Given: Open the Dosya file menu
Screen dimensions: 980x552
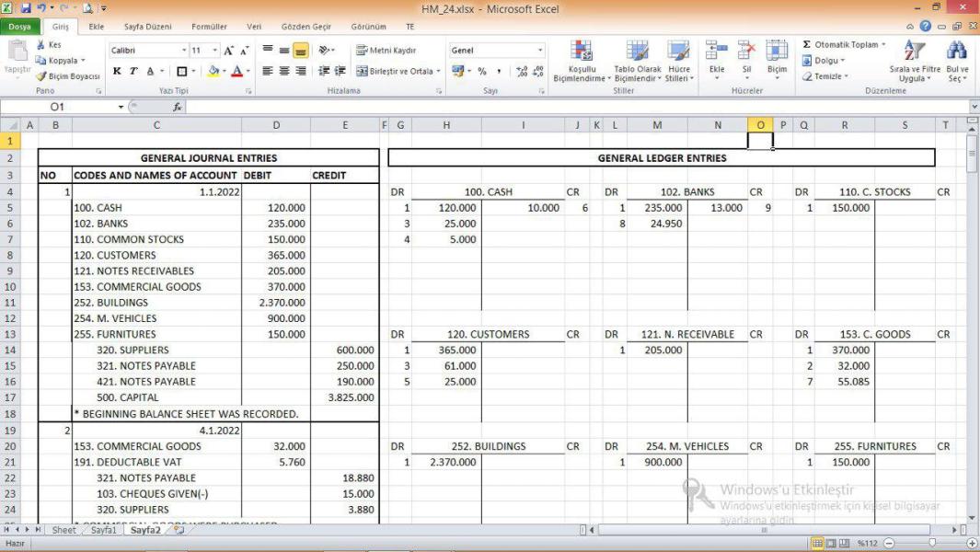Looking at the screenshot, I should point(19,27).
